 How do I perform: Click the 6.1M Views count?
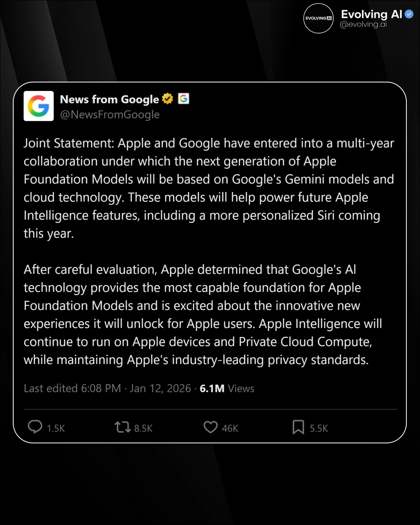(227, 388)
